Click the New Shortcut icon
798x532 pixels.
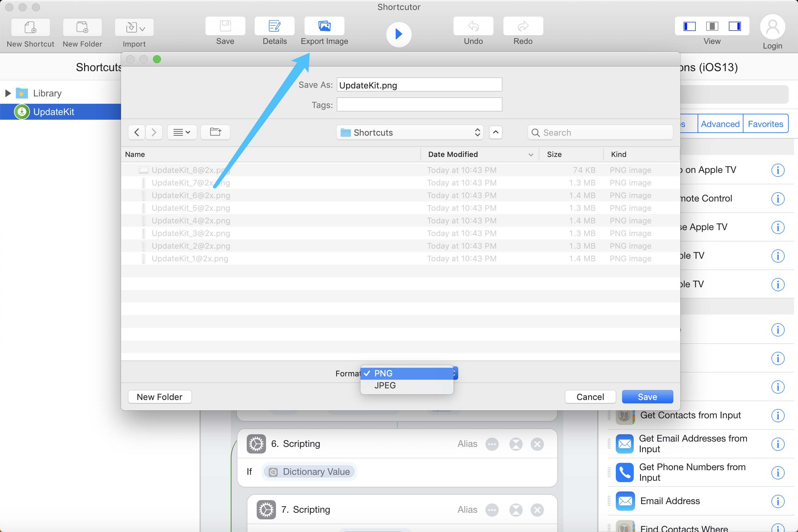[30, 28]
